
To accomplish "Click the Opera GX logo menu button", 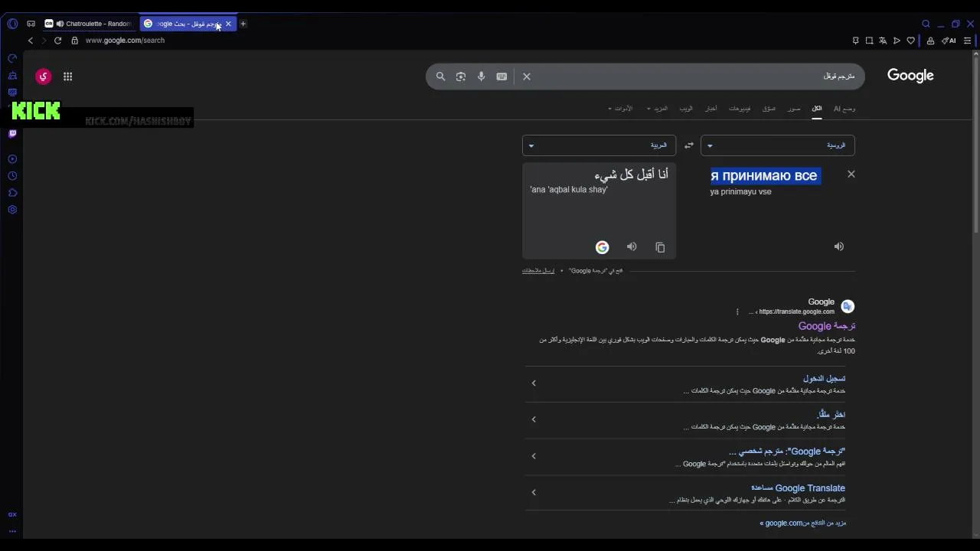I will pos(12,24).
